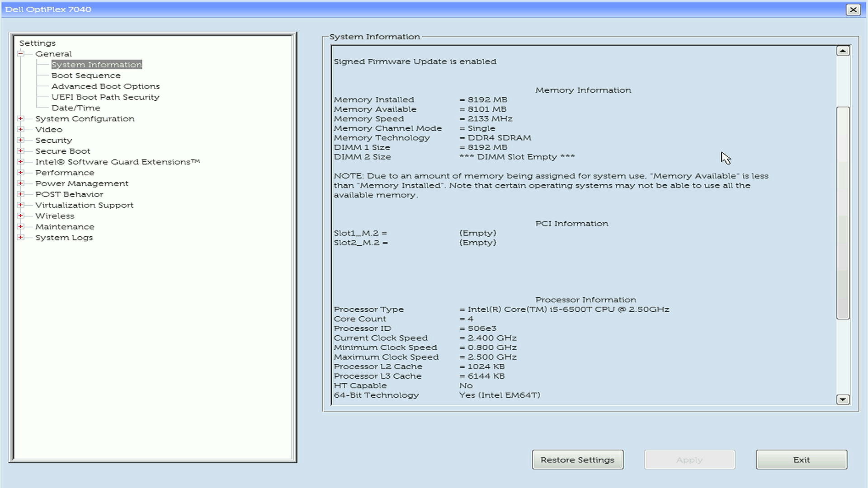Select the POST Behavior label
The height and width of the screenshot is (488, 868).
[x=69, y=195]
